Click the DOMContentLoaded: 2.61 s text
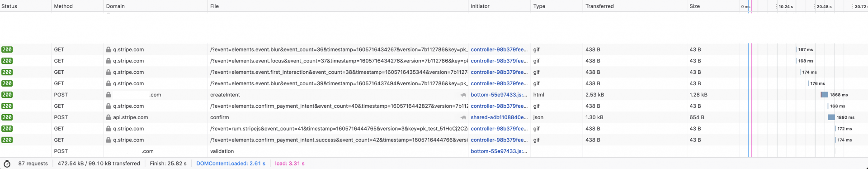 [x=231, y=164]
